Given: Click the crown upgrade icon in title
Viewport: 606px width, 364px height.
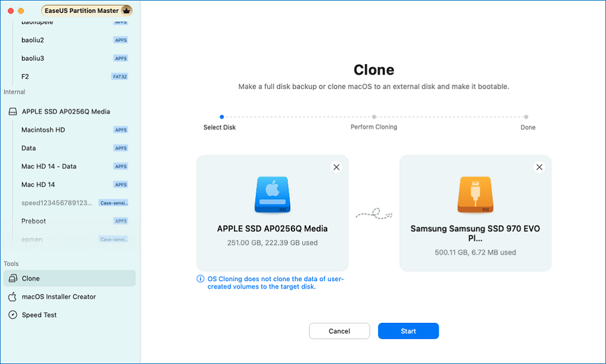Looking at the screenshot, I should click(126, 10).
